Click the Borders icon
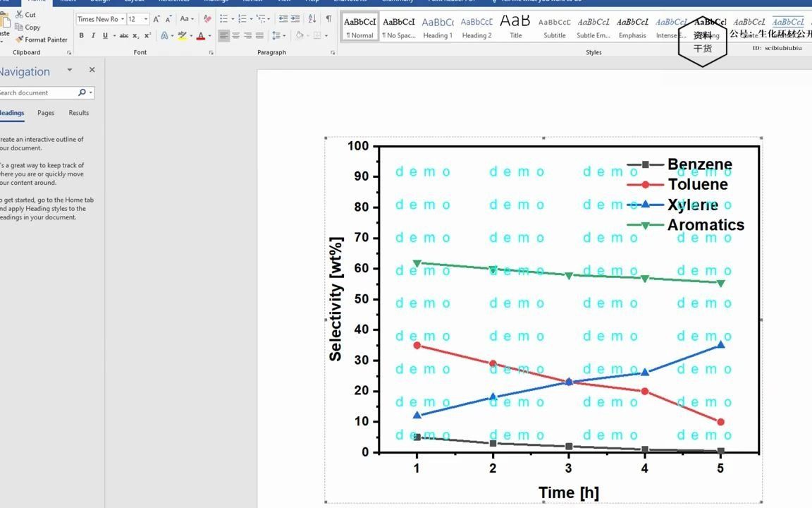This screenshot has width=812, height=508. coord(317,36)
